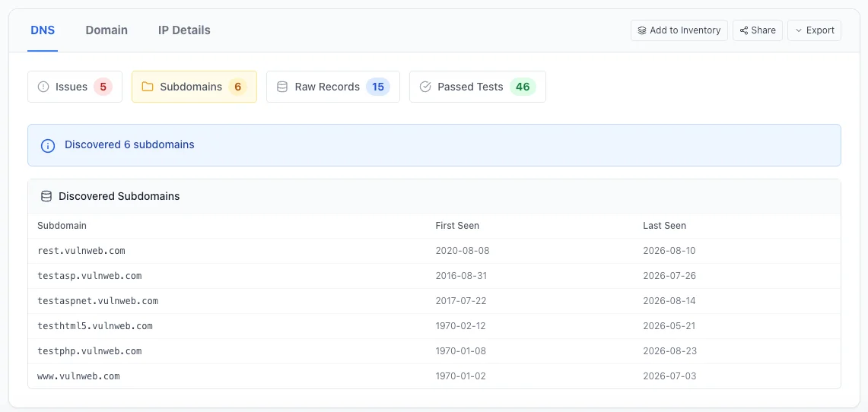Select rest.vulnweb.com subdomain
Screen dimensions: 868x412
point(81,251)
